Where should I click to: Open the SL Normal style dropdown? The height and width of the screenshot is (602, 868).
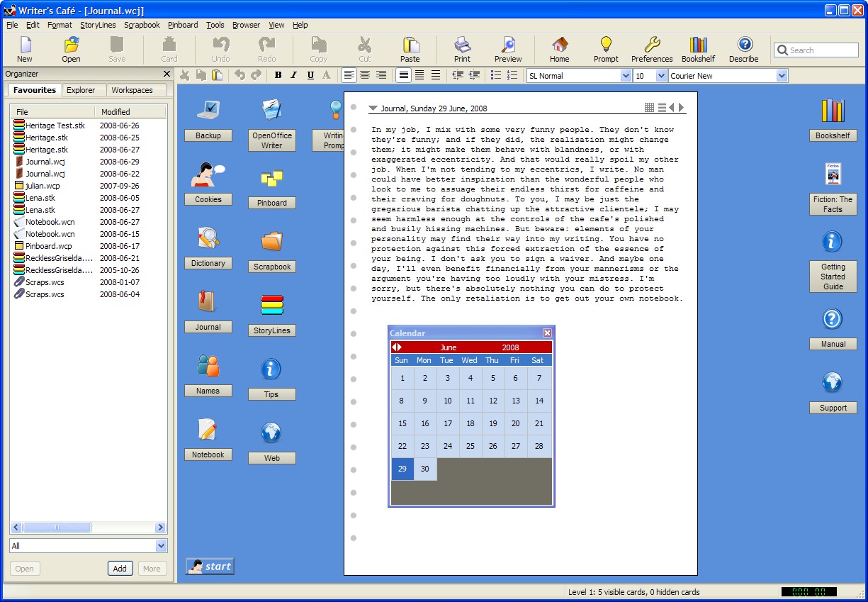[626, 74]
